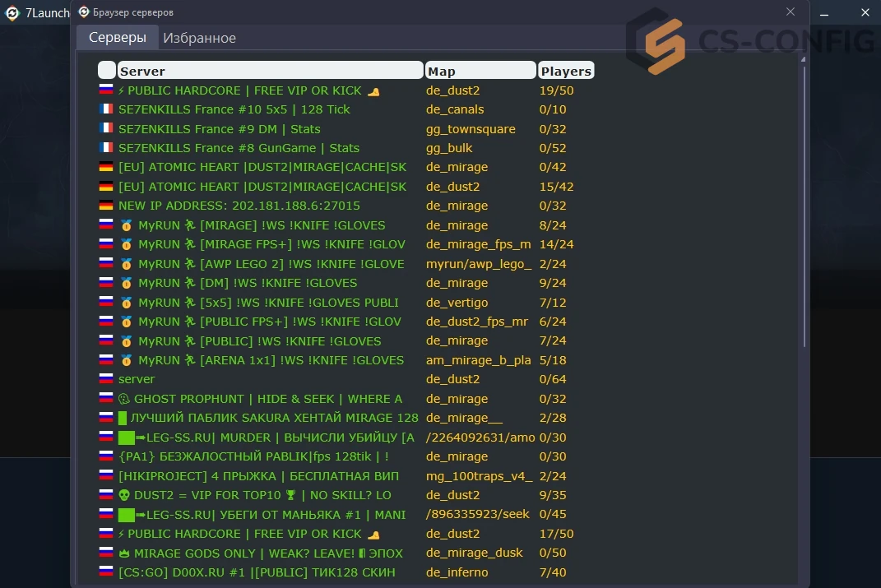Click the Russian flag on the PUBLIC HARDCORE row
Screen dimensions: 881x588
click(x=106, y=90)
